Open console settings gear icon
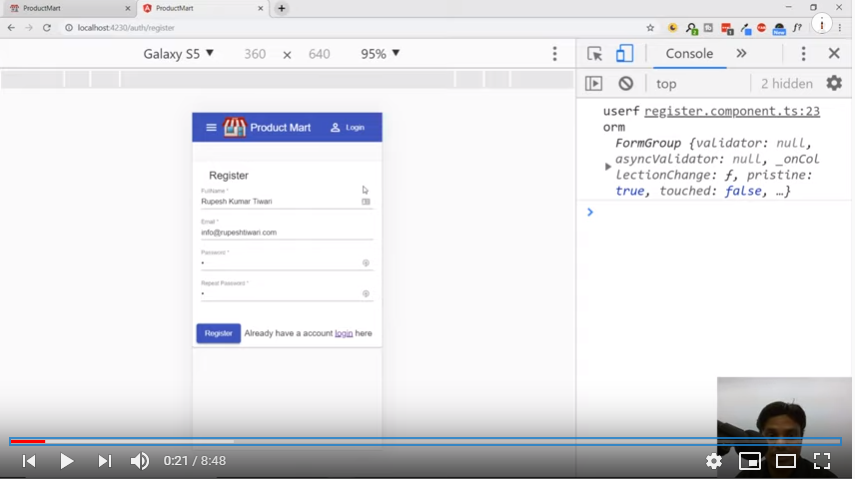This screenshot has width=855, height=479. pos(834,84)
